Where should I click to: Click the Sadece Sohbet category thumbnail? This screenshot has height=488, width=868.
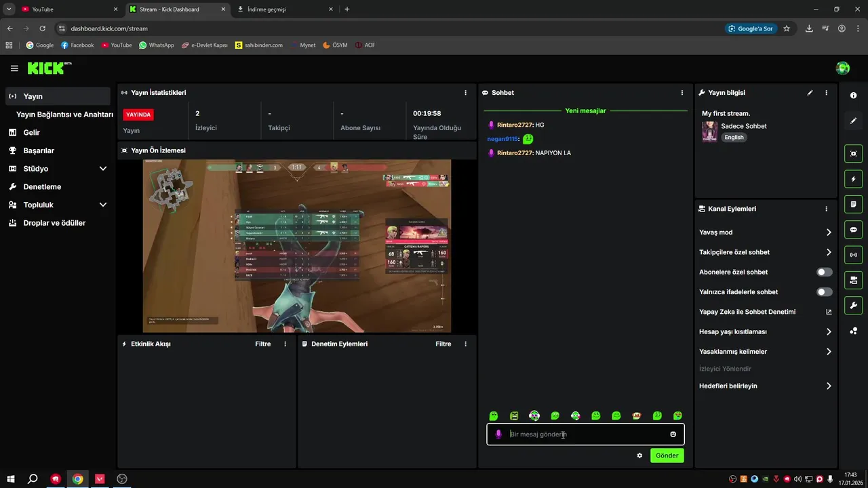(x=709, y=131)
